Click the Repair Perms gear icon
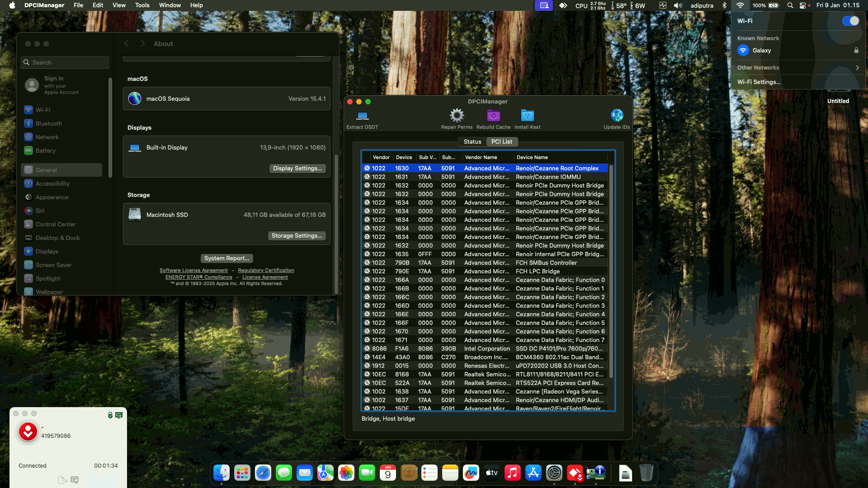This screenshot has height=488, width=868. pyautogui.click(x=457, y=116)
